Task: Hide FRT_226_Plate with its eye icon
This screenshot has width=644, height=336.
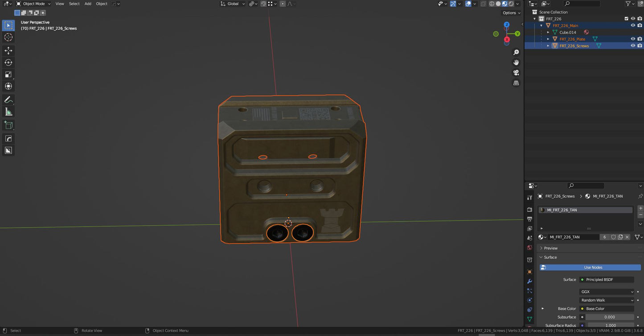Action: [632, 39]
